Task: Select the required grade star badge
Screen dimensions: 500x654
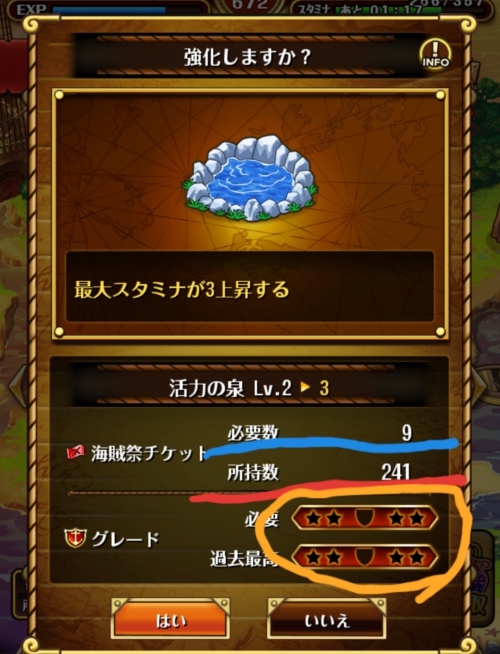Action: point(364,518)
